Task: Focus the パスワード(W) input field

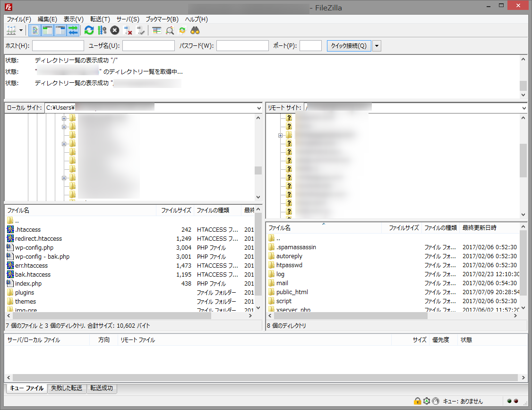Action: click(x=242, y=45)
